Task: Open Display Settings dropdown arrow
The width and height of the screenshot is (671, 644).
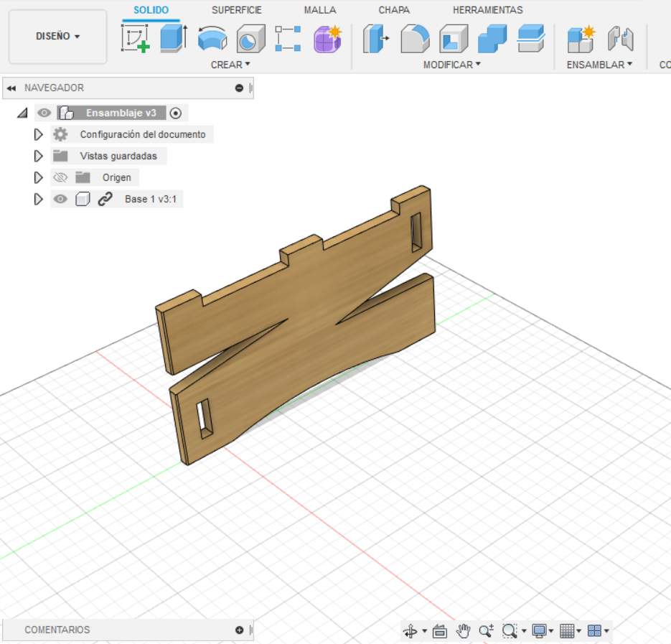Action: click(x=551, y=631)
